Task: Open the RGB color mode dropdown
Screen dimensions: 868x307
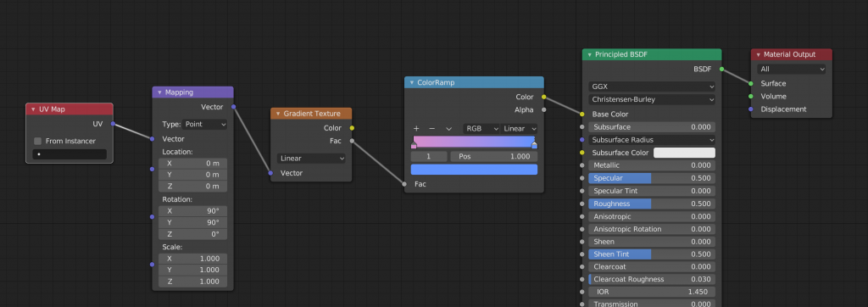Action: [481, 129]
